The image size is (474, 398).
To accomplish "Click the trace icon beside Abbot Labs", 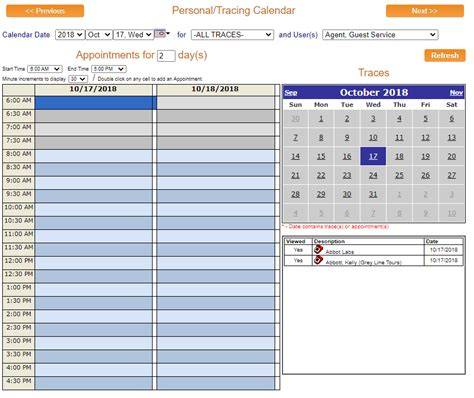I will click(x=318, y=249).
